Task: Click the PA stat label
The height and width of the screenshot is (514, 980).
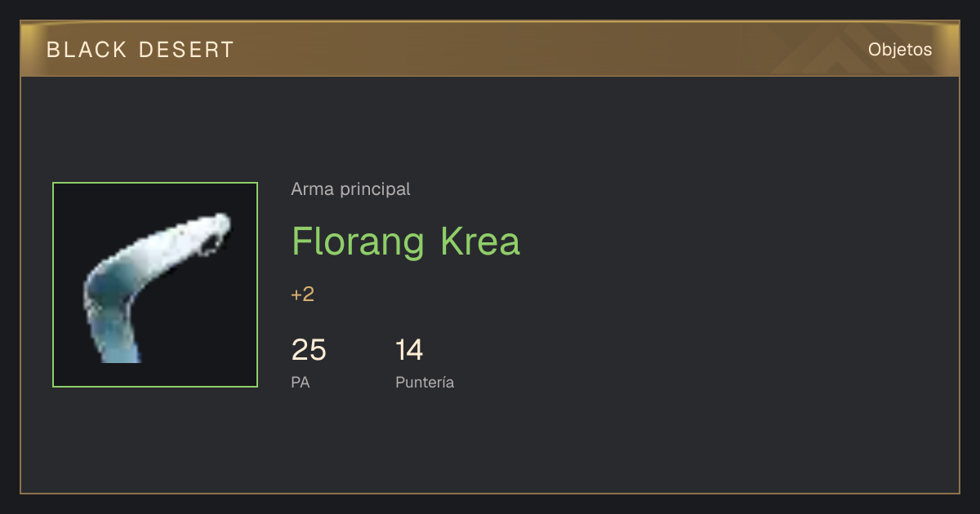Action: coord(301,382)
